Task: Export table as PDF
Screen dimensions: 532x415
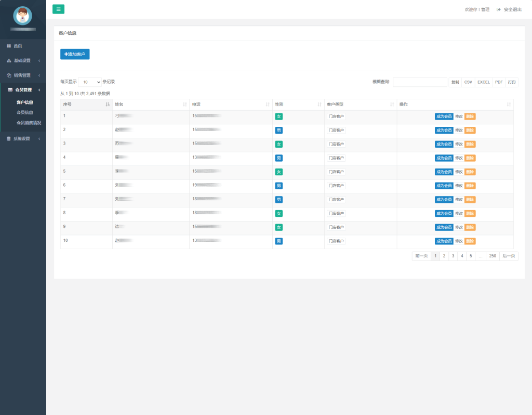Action: (499, 82)
